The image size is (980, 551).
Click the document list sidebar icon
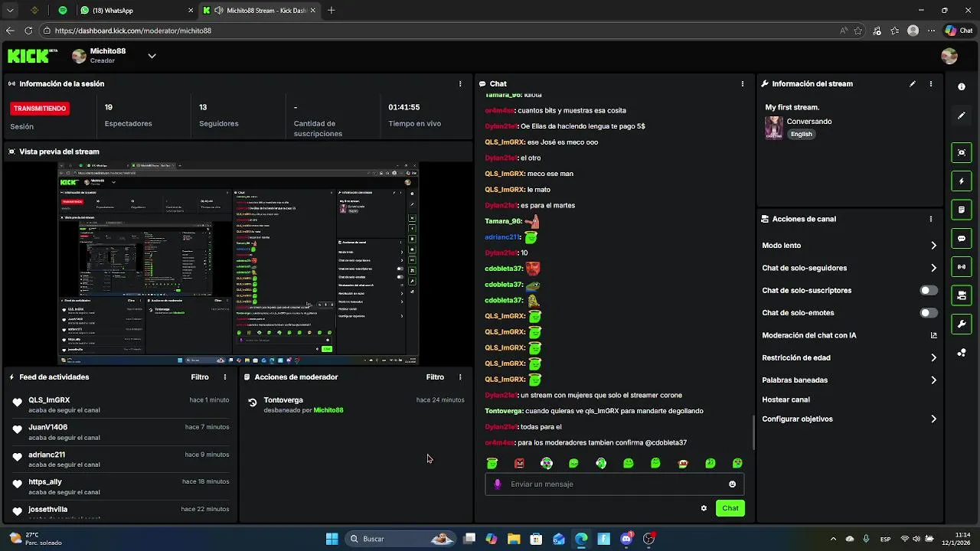click(962, 209)
